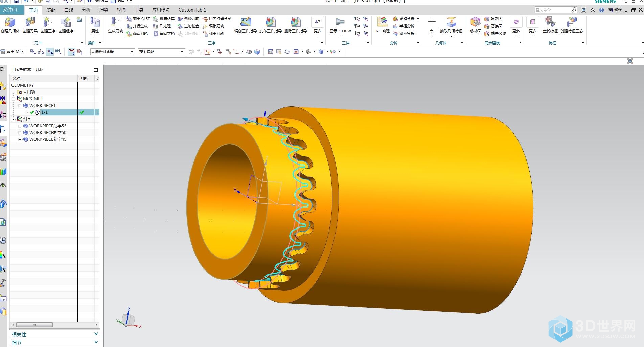This screenshot has width=644, height=347.
Task: Click 并行生成 (Parallel Generate)
Action: click(x=137, y=26)
